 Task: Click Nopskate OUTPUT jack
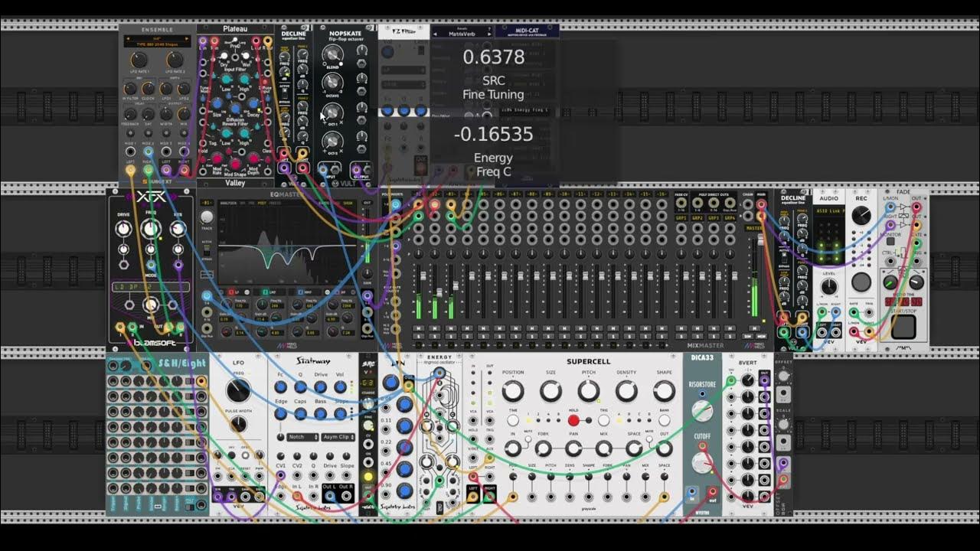(356, 170)
